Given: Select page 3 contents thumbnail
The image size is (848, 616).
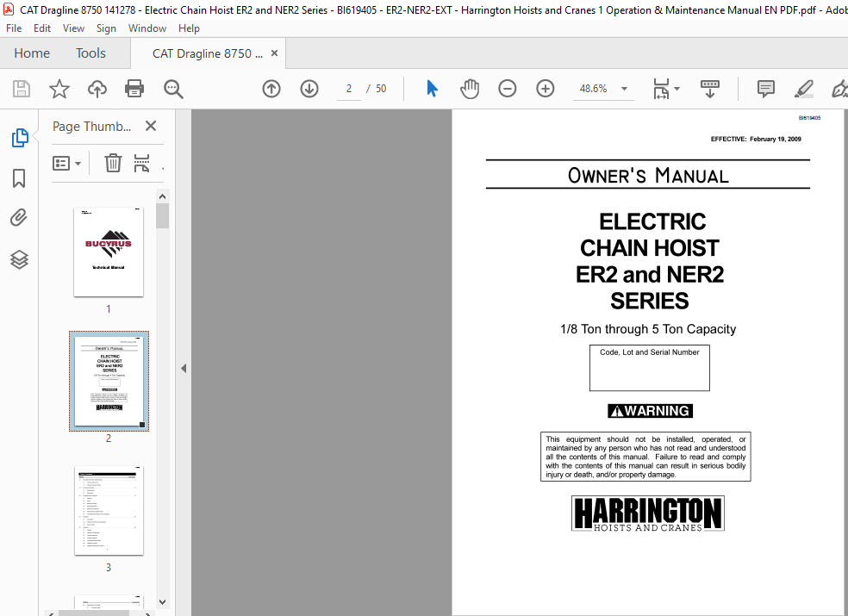Looking at the screenshot, I should pos(109,511).
